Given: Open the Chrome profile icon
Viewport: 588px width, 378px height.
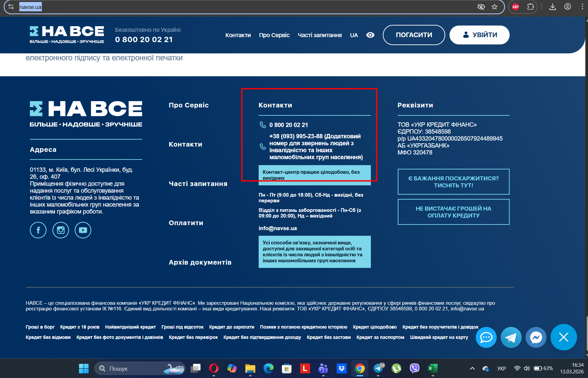Looking at the screenshot, I should [567, 7].
